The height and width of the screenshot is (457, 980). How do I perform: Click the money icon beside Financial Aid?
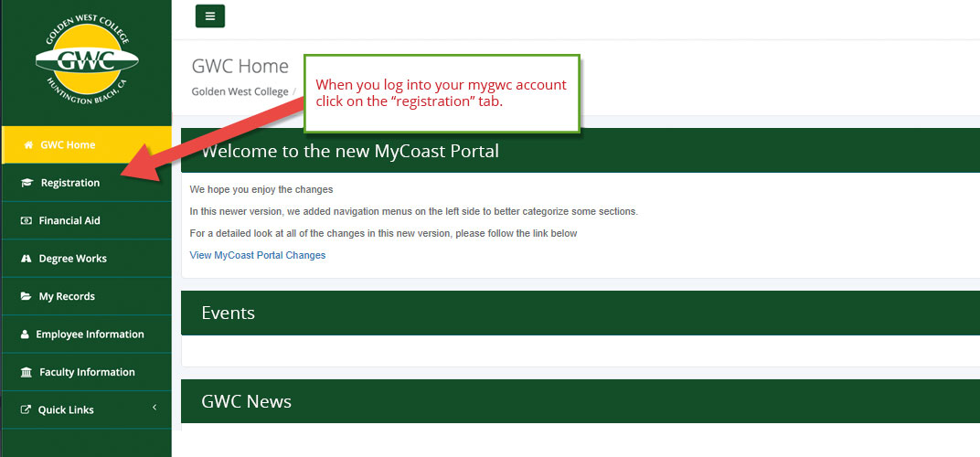tap(27, 220)
